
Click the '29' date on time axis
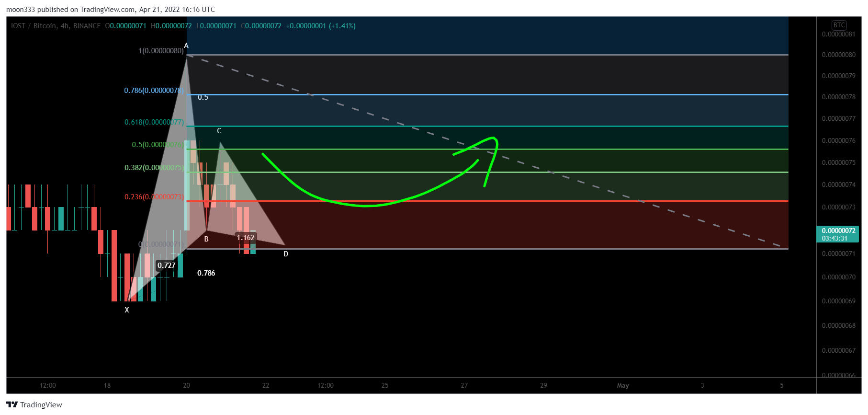click(543, 386)
